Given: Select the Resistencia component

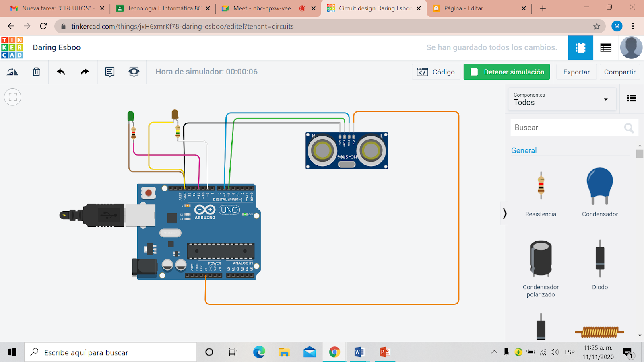Looking at the screenshot, I should (541, 193).
